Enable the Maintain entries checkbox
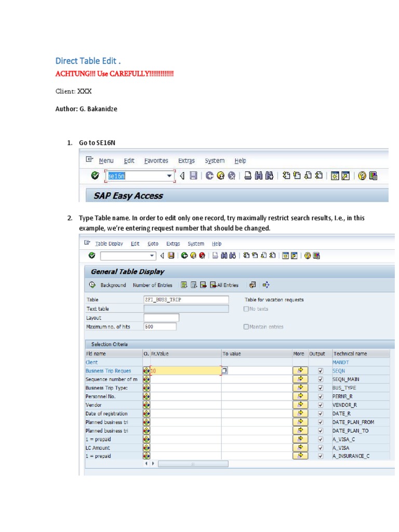Screen dimensions: 399x532 (246, 327)
